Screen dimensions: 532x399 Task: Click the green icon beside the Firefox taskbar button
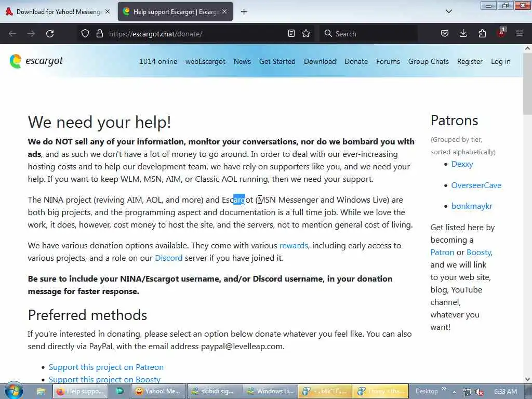pyautogui.click(x=120, y=391)
